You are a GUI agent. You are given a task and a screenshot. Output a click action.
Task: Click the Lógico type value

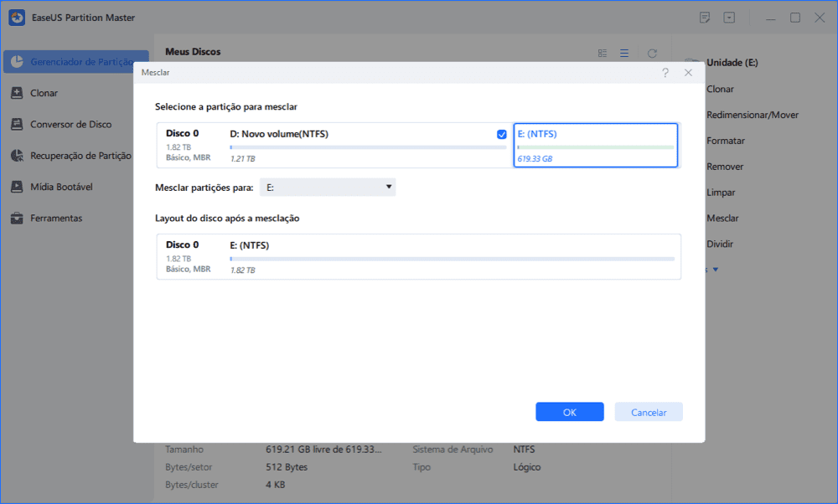pos(527,467)
